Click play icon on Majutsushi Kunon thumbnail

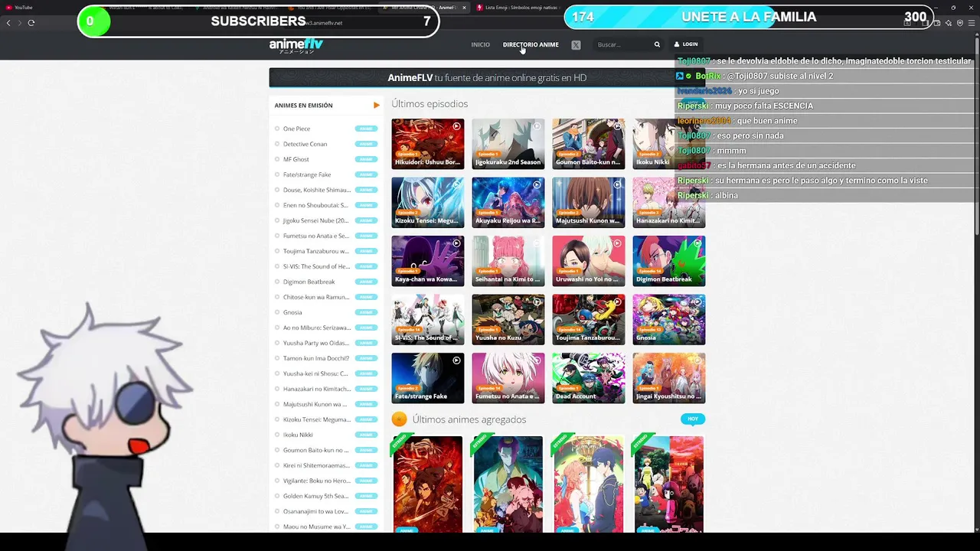pyautogui.click(x=617, y=184)
